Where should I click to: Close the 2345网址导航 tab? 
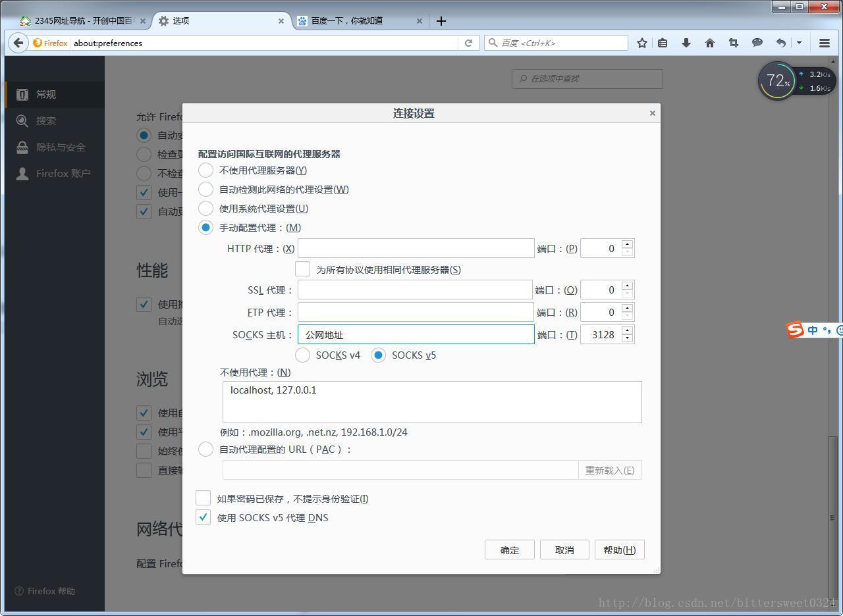[x=143, y=21]
